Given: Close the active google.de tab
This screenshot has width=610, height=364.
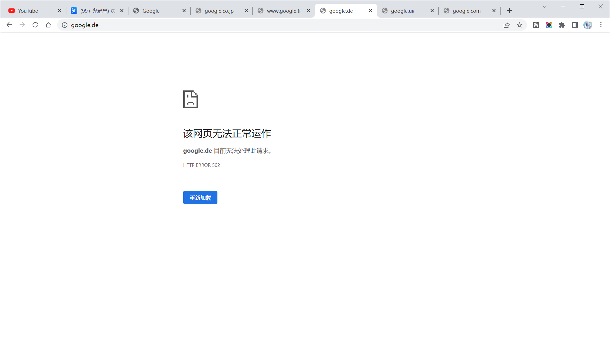Looking at the screenshot, I should click(370, 11).
